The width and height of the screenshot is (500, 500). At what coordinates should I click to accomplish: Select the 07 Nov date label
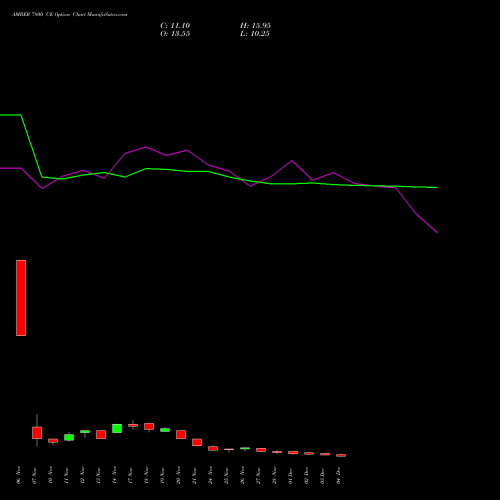(x=34, y=475)
